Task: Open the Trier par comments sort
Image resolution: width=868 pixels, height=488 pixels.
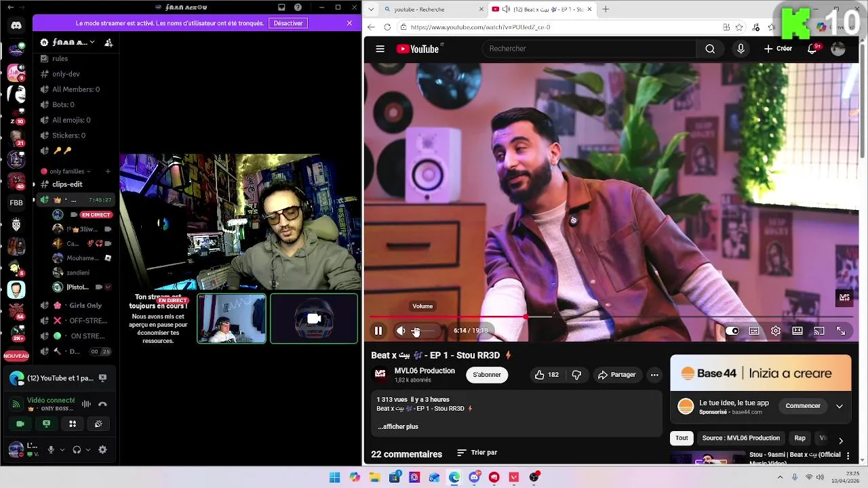Action: (x=477, y=453)
